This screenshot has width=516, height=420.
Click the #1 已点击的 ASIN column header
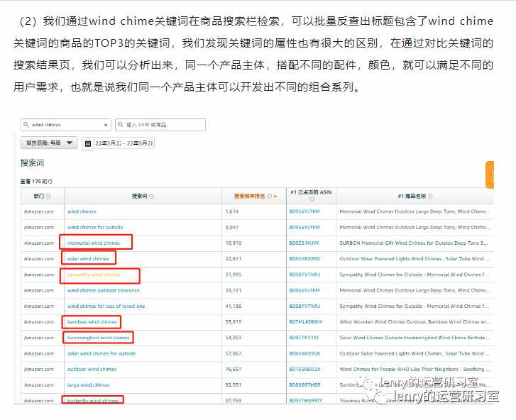(311, 192)
